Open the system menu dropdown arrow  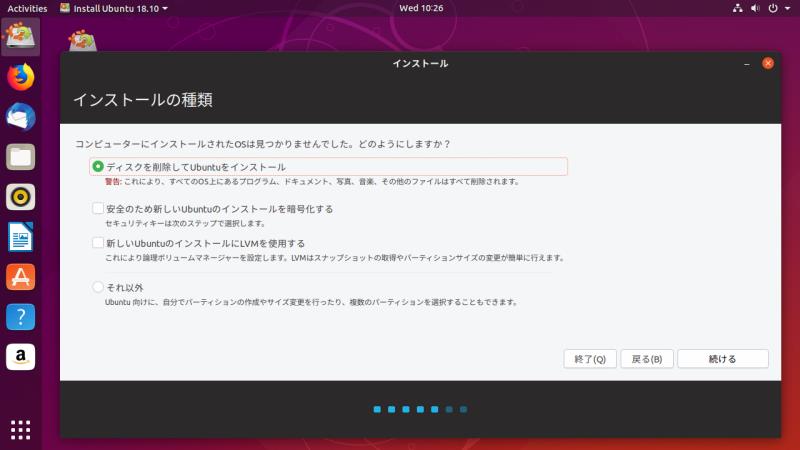click(x=788, y=8)
